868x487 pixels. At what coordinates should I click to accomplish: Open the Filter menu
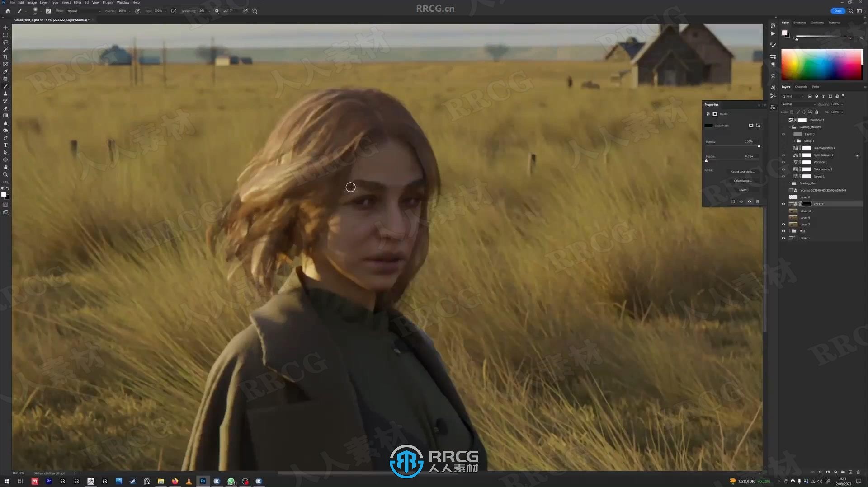tap(77, 2)
